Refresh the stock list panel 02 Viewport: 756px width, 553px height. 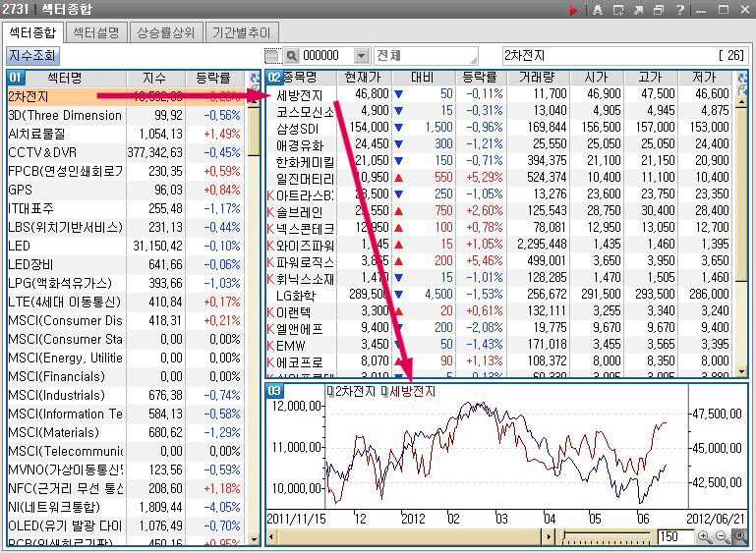pos(742,78)
